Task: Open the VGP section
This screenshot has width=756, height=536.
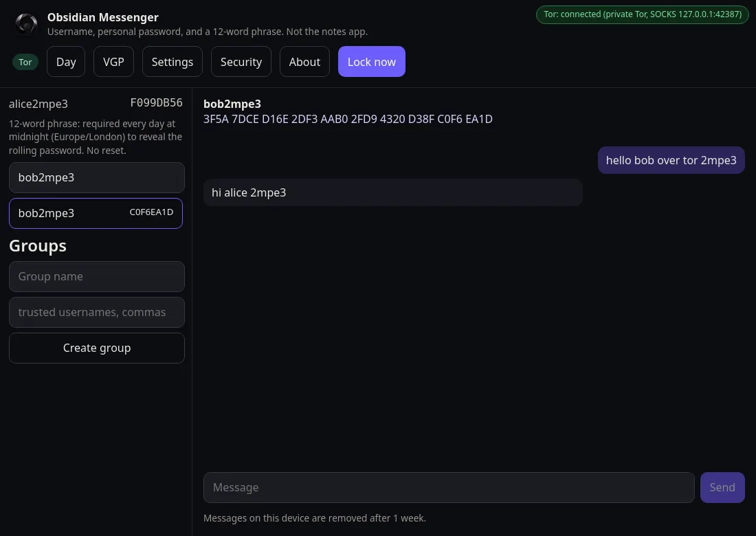Action: click(x=114, y=62)
